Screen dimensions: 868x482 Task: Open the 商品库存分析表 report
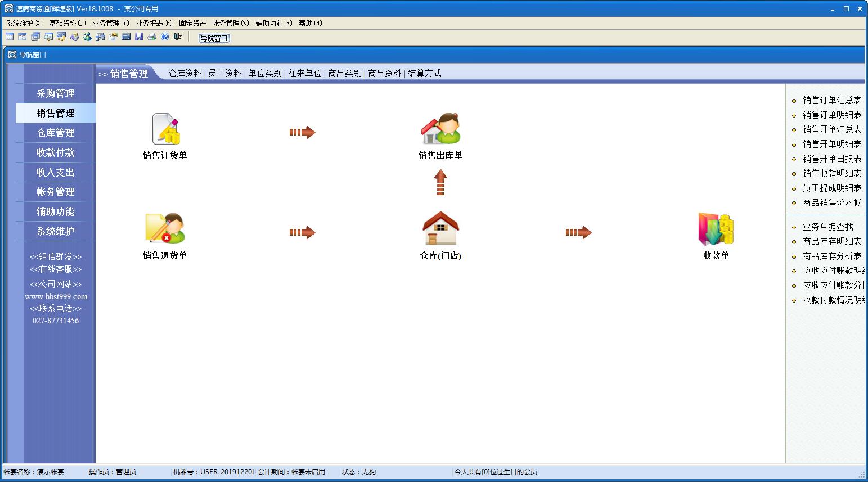(x=832, y=256)
